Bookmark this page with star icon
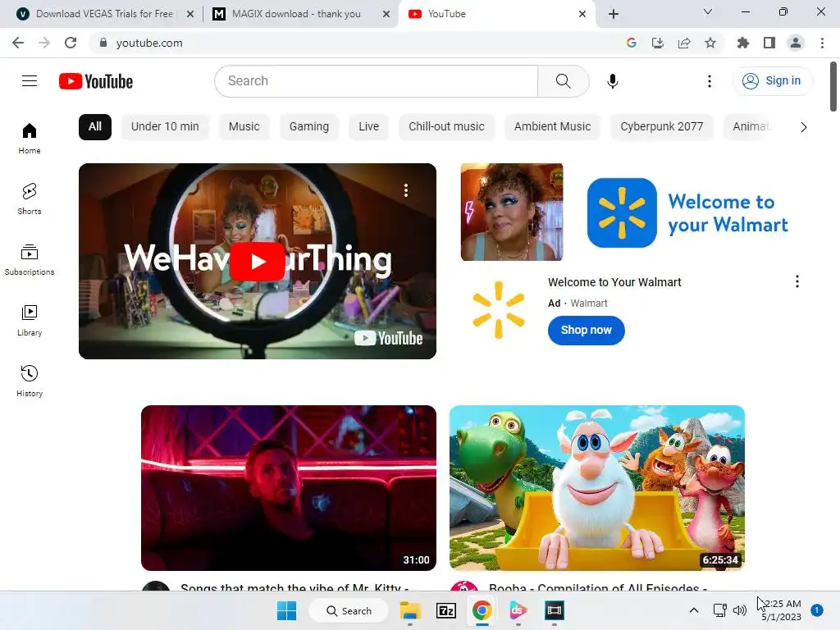Image resolution: width=840 pixels, height=630 pixels. (x=710, y=43)
